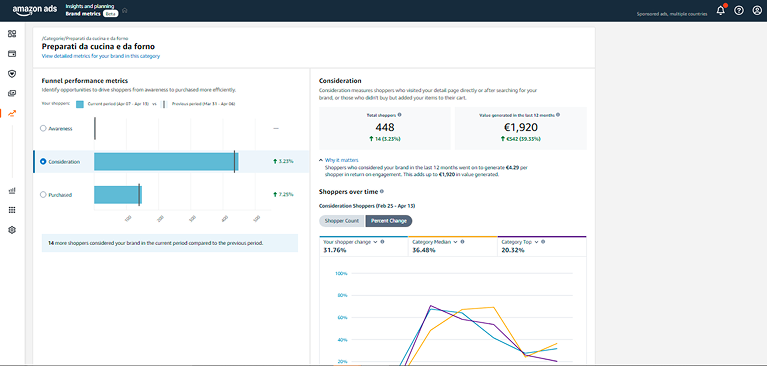Switch to Percent Change view

(389, 221)
